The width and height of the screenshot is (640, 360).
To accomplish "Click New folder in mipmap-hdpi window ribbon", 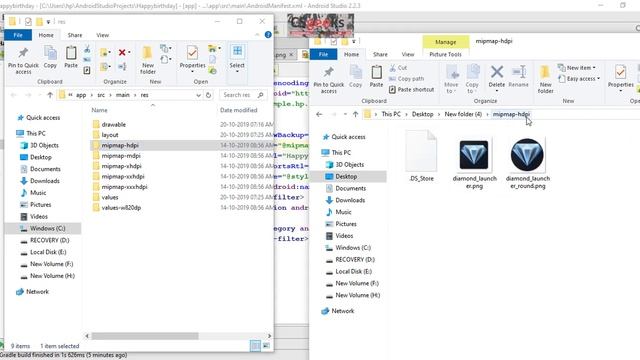I will 545,80.
